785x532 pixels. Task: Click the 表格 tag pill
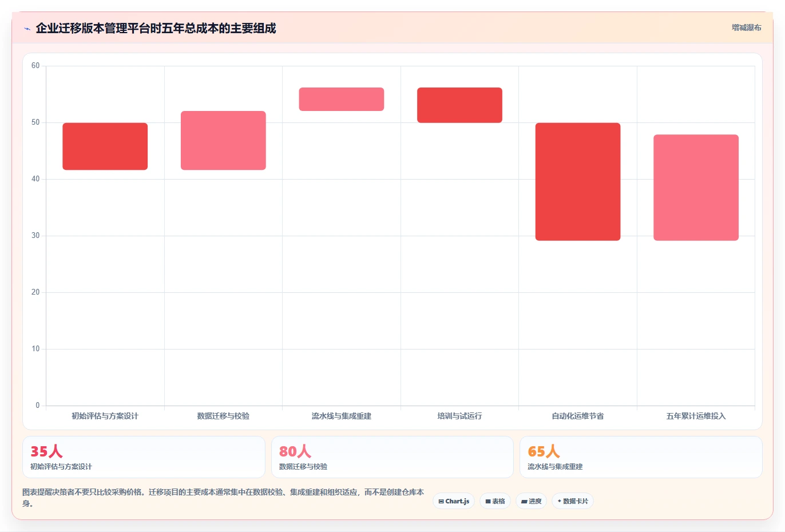pyautogui.click(x=495, y=501)
